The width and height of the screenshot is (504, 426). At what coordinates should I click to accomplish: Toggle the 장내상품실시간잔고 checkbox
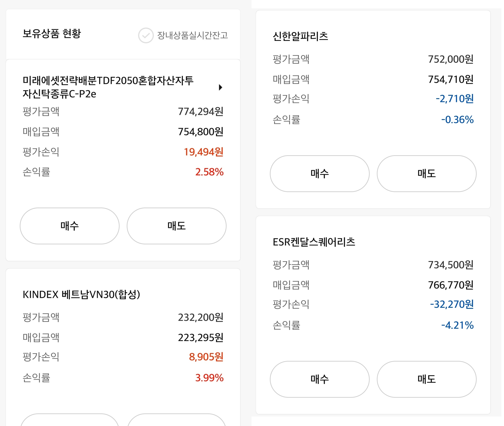coord(146,36)
